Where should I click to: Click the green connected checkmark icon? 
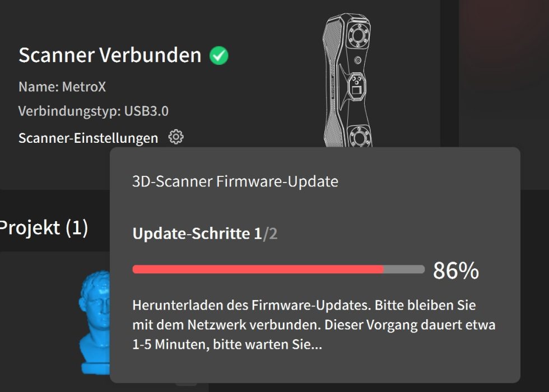219,55
